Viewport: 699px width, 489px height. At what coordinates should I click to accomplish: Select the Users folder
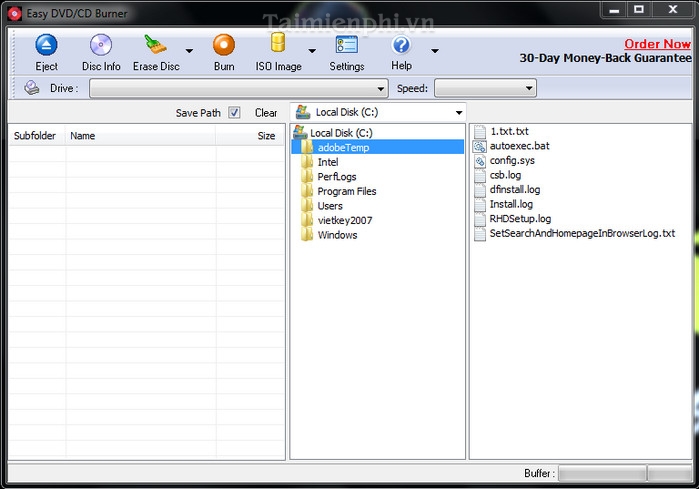tap(330, 205)
